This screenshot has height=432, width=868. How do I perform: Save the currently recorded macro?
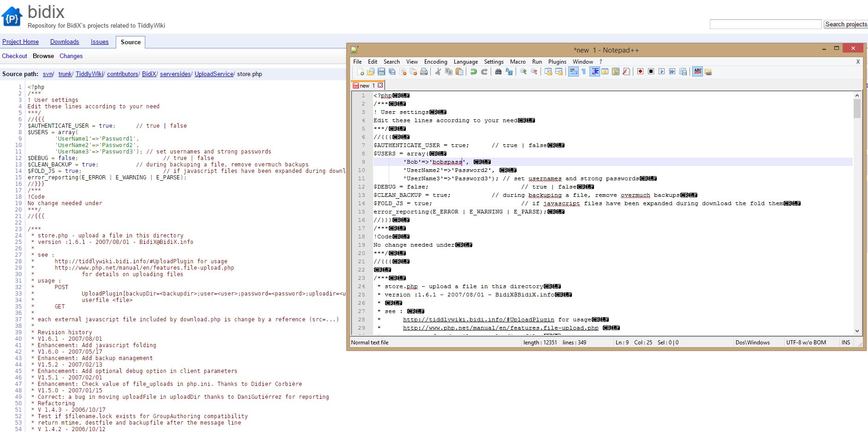pyautogui.click(x=683, y=71)
